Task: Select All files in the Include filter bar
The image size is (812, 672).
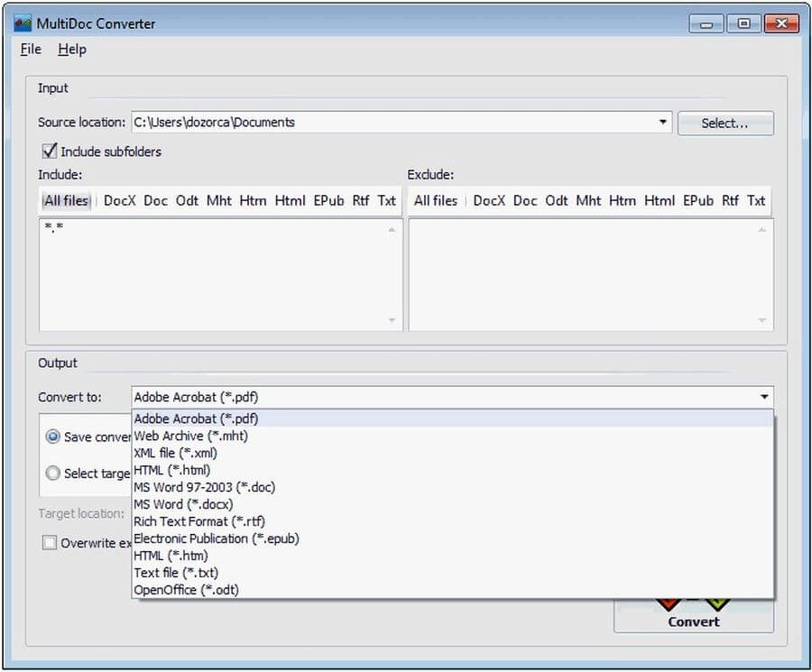Action: (x=66, y=200)
